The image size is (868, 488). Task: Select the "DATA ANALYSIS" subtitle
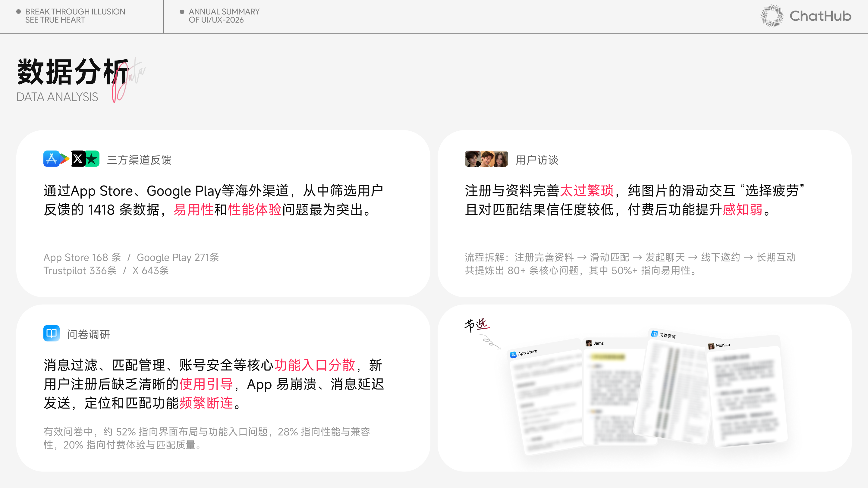click(57, 97)
